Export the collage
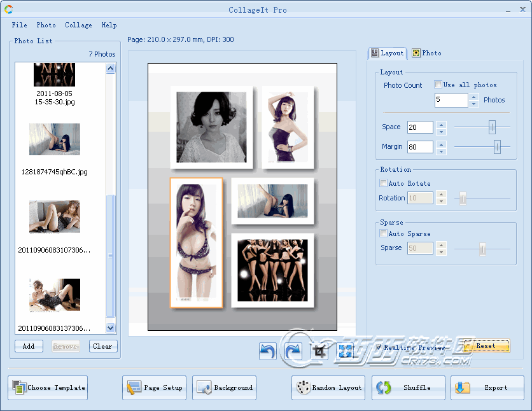The image size is (532, 411). click(487, 387)
